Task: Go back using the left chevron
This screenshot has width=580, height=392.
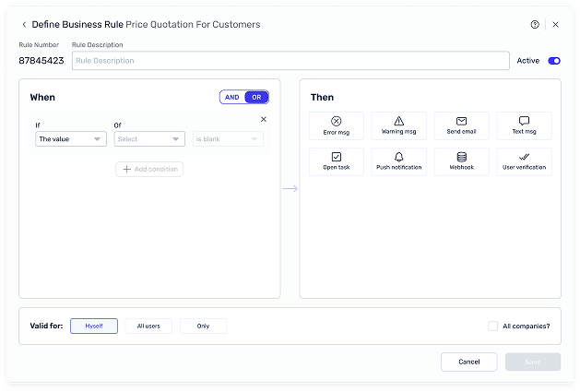Action: pos(24,25)
